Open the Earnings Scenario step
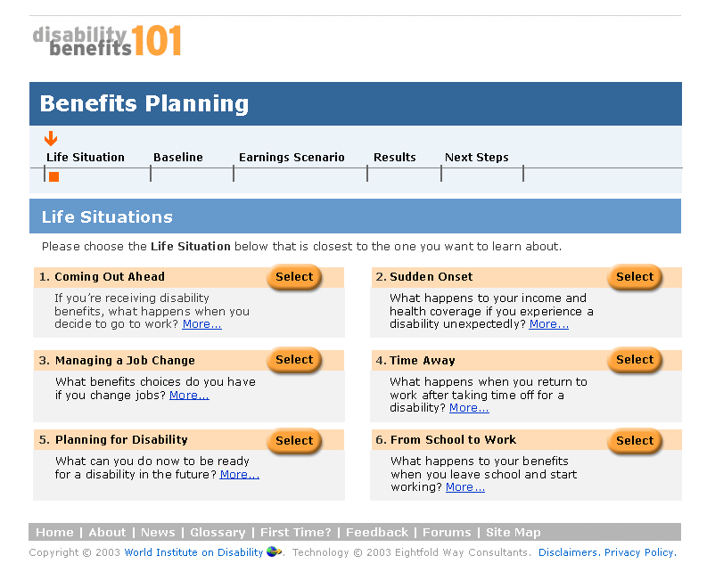715x588 pixels. 292,158
